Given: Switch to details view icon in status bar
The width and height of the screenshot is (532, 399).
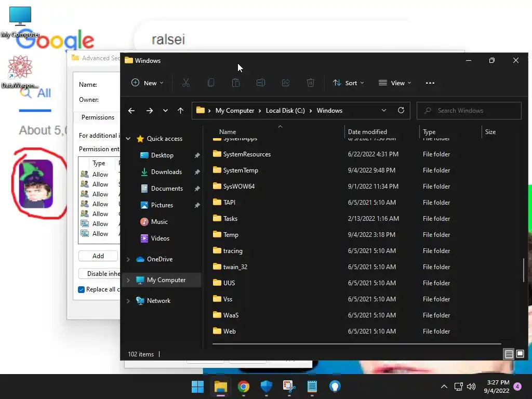Looking at the screenshot, I should 509,354.
